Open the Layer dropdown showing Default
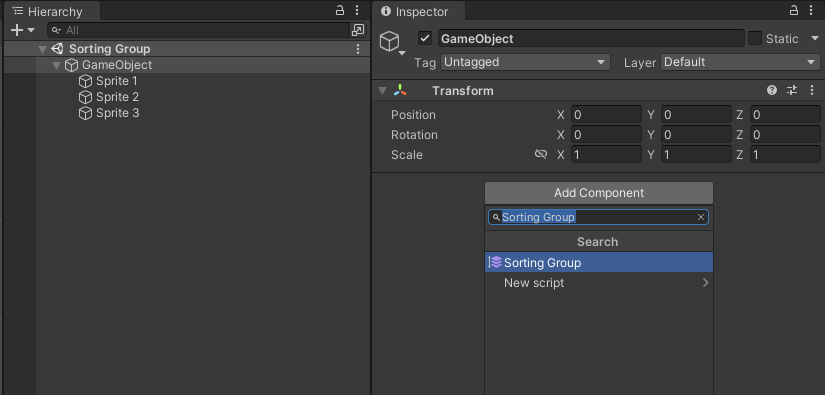This screenshot has height=395, width=825. (x=740, y=62)
